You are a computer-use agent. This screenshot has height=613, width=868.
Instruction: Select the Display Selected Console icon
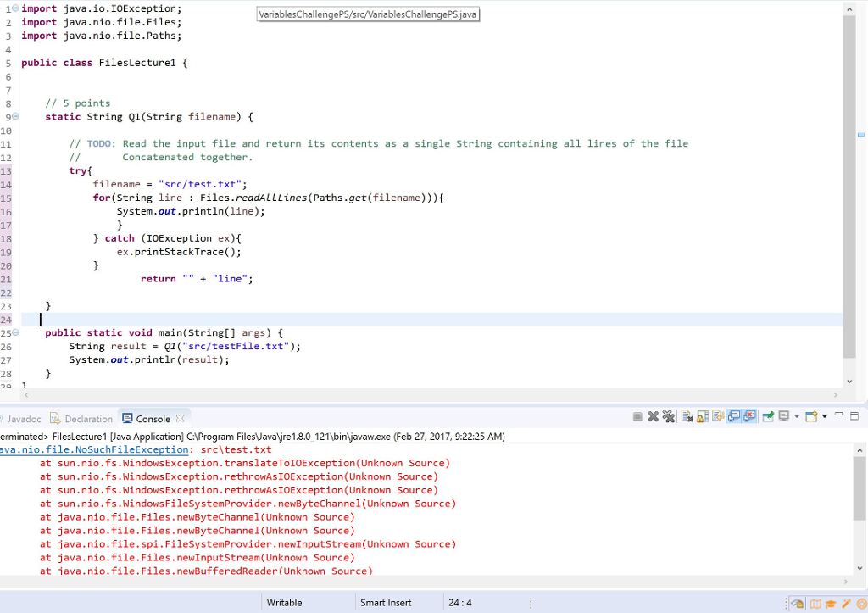click(x=784, y=415)
